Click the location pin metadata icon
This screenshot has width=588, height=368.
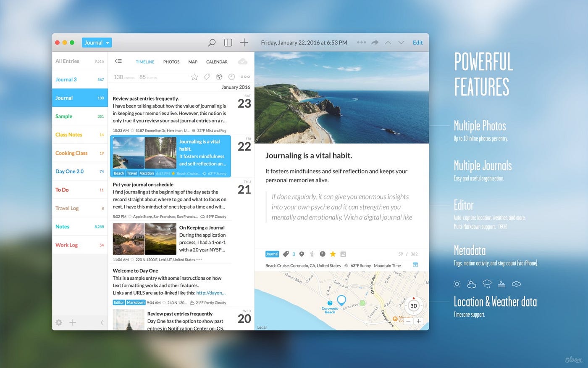(302, 254)
